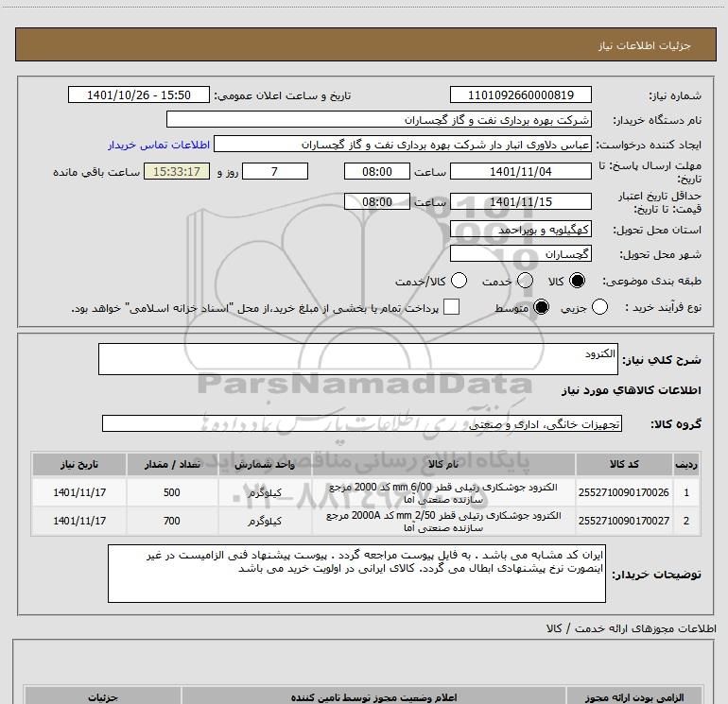
Task: Click the remaining days field showing 7
Action: click(275, 172)
